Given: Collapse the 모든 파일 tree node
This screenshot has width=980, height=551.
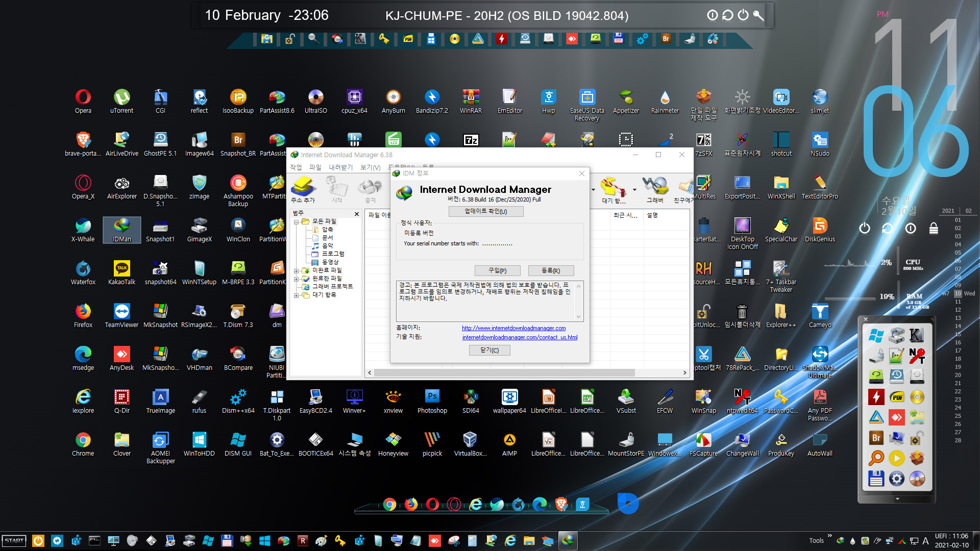Looking at the screenshot, I should click(296, 221).
